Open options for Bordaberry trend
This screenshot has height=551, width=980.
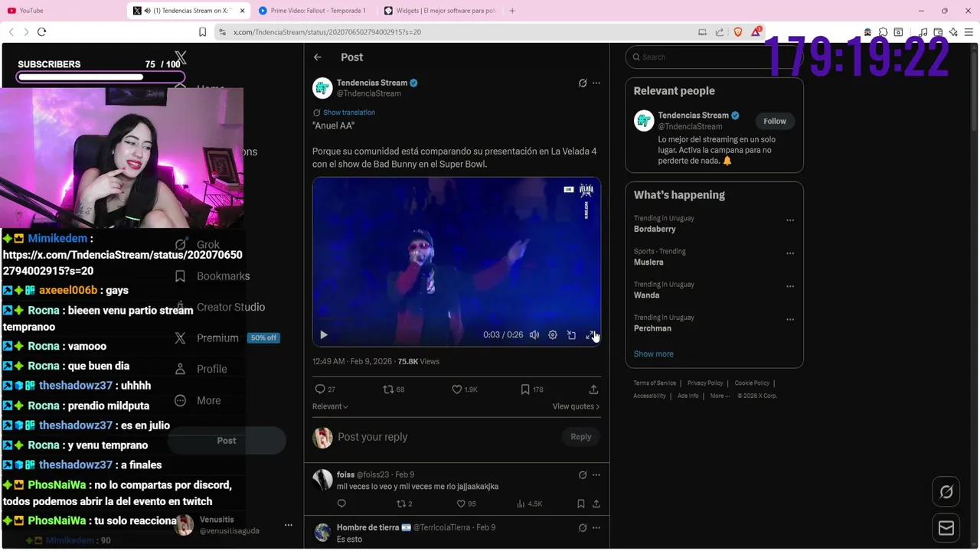[x=790, y=220]
